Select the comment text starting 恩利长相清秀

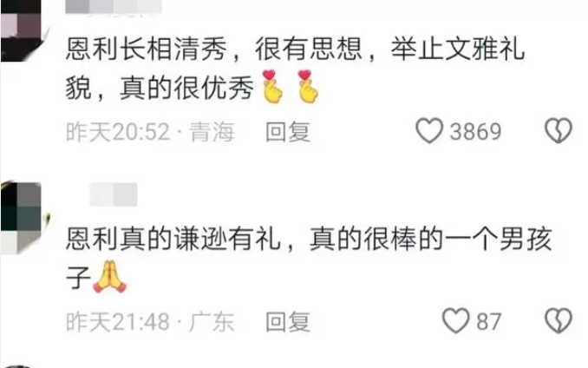(295, 69)
